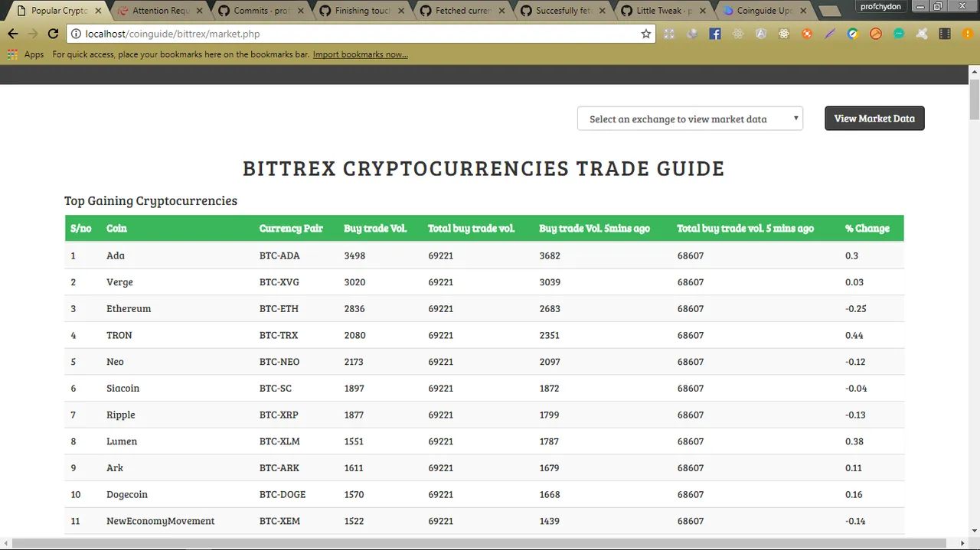The height and width of the screenshot is (550, 980).
Task: Click the % Change column header
Action: pyautogui.click(x=867, y=228)
